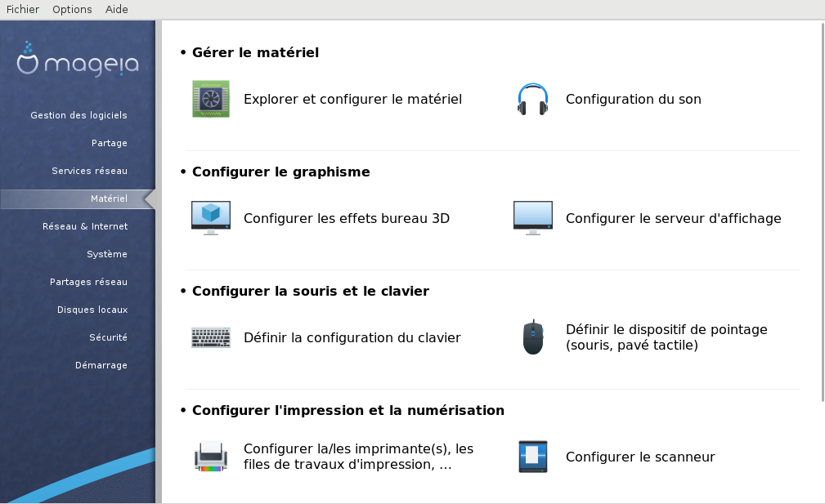This screenshot has width=825, height=504.
Task: Open the 3D desktop effects monitor icon
Action: click(x=210, y=218)
